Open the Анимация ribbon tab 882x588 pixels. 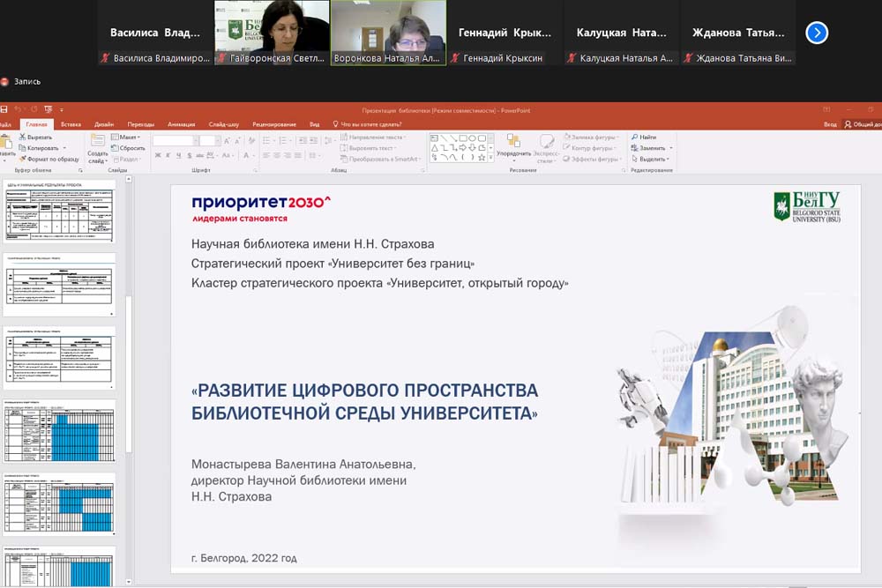[181, 124]
